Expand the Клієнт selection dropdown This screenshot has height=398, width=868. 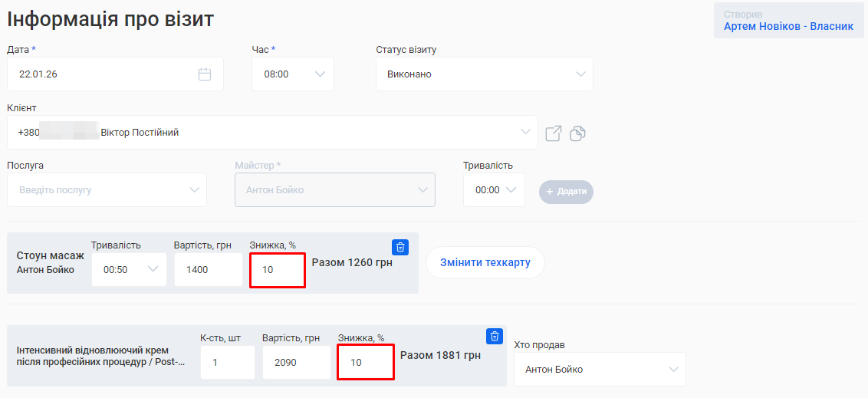(x=525, y=132)
